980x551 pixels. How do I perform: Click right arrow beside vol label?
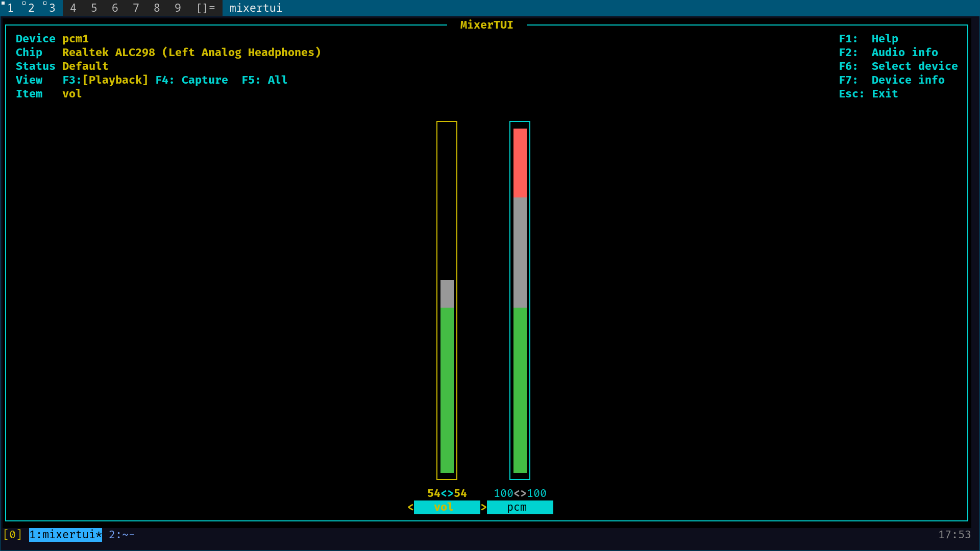pos(483,507)
